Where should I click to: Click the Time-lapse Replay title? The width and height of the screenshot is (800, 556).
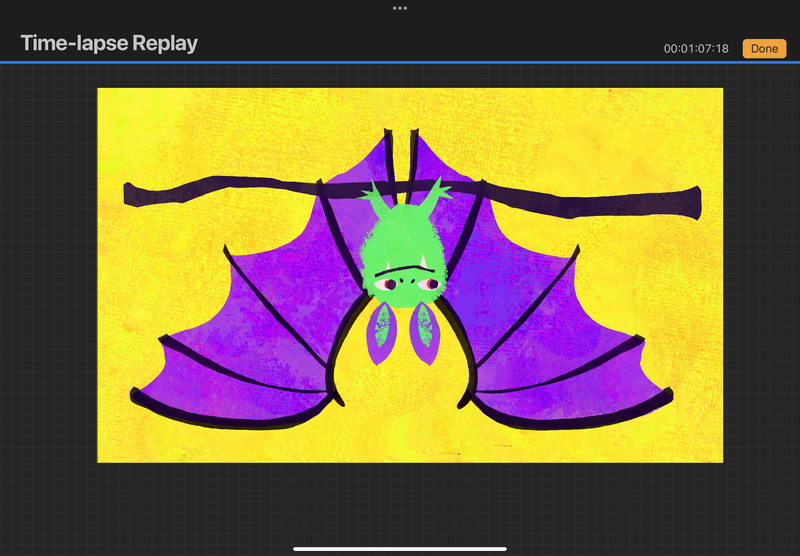109,44
